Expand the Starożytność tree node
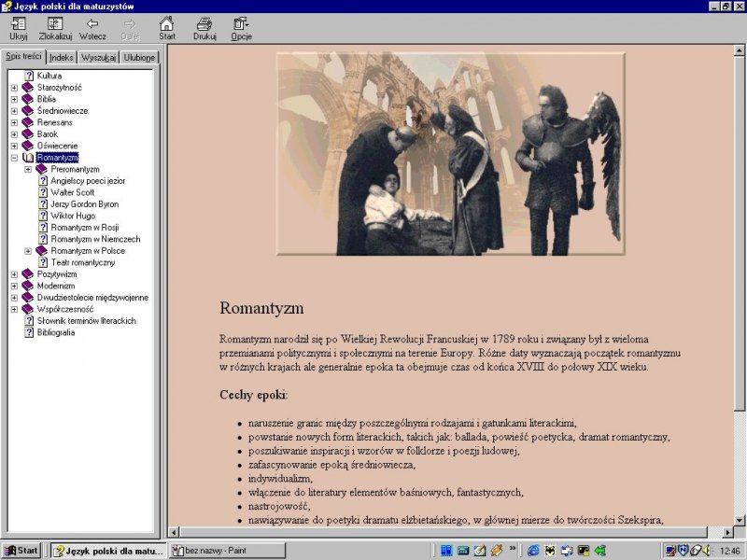This screenshot has height=560, width=747. click(14, 88)
